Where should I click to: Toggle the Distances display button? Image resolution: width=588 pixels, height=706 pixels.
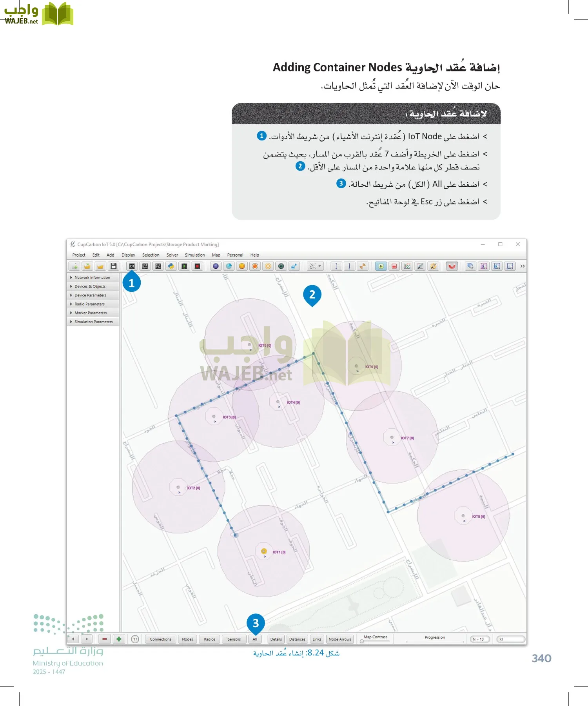click(x=297, y=639)
